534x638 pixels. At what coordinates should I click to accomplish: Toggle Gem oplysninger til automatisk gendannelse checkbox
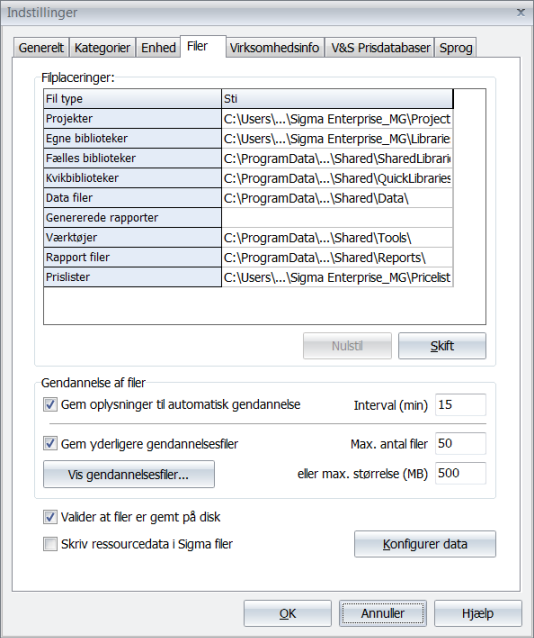[x=50, y=404]
